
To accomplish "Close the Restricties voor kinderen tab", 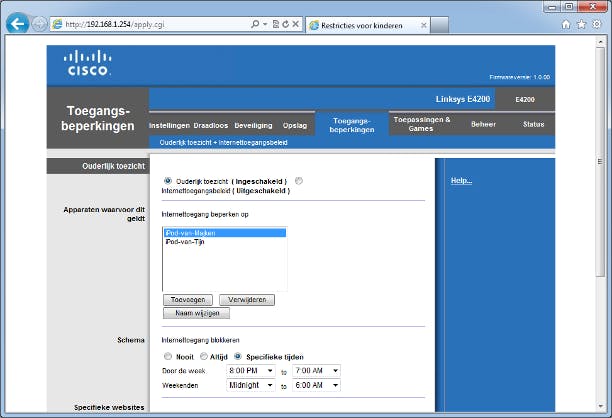I will 423,25.
